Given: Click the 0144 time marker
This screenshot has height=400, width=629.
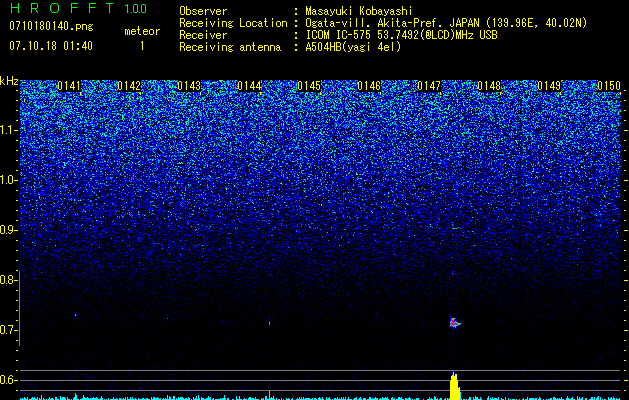Looking at the screenshot, I should (249, 86).
